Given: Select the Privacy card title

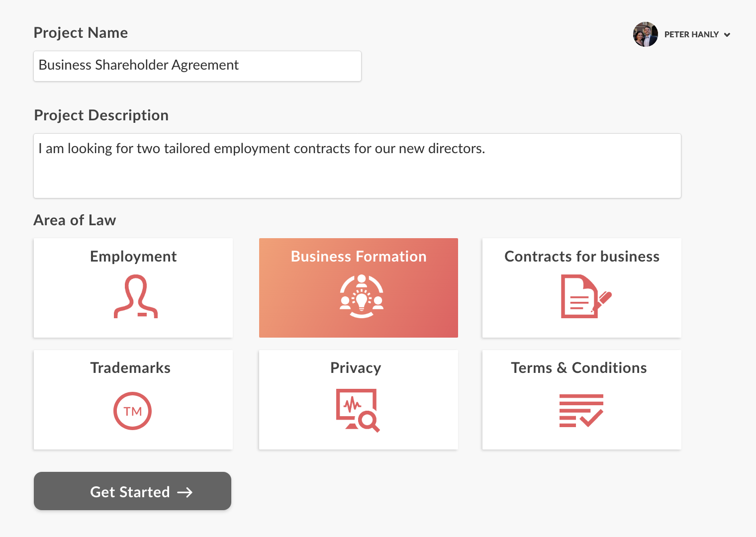Looking at the screenshot, I should (x=356, y=368).
